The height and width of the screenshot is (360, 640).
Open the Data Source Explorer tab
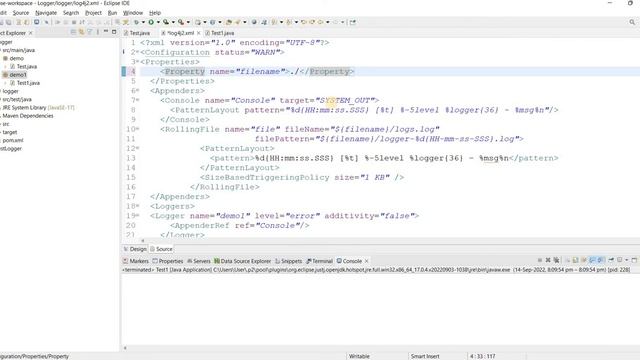coord(242,261)
